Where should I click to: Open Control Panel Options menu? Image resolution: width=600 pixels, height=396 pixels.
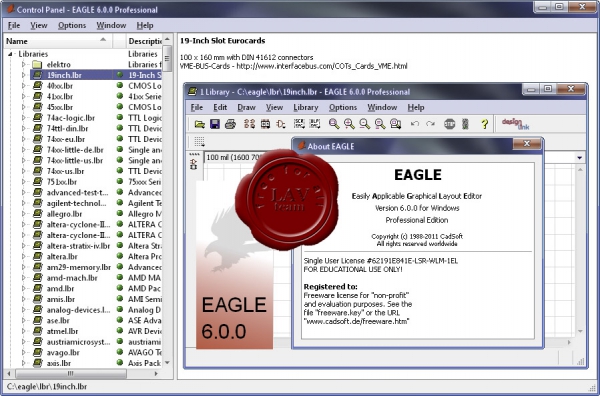72,25
